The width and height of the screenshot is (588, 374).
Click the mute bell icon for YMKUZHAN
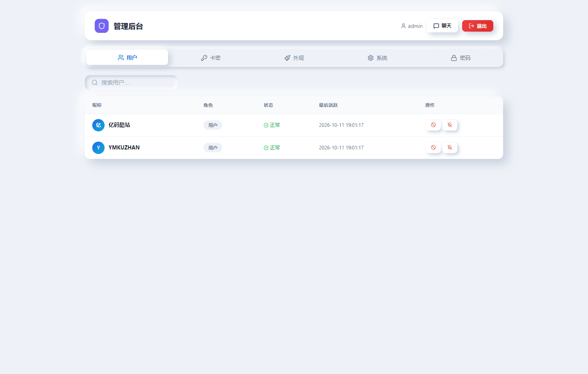[450, 147]
